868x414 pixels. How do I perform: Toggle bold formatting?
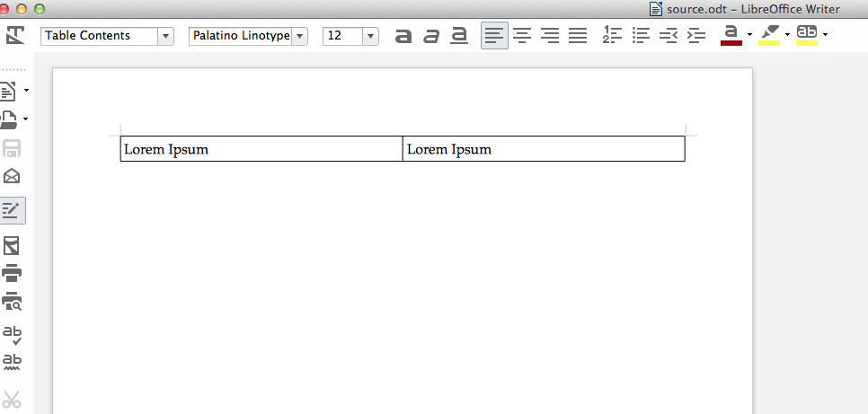coord(403,36)
